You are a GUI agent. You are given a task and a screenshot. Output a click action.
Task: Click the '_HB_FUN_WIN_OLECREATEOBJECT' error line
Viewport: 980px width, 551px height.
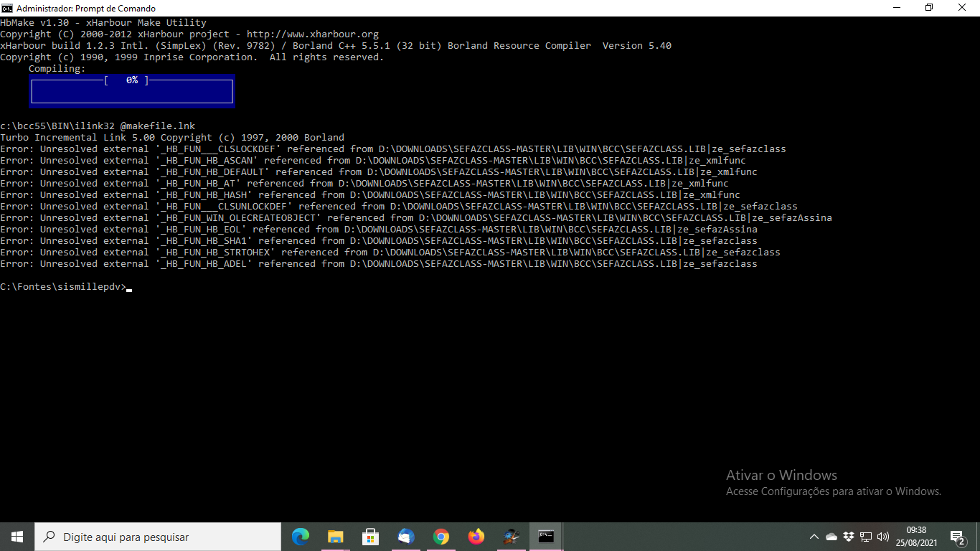pyautogui.click(x=416, y=218)
